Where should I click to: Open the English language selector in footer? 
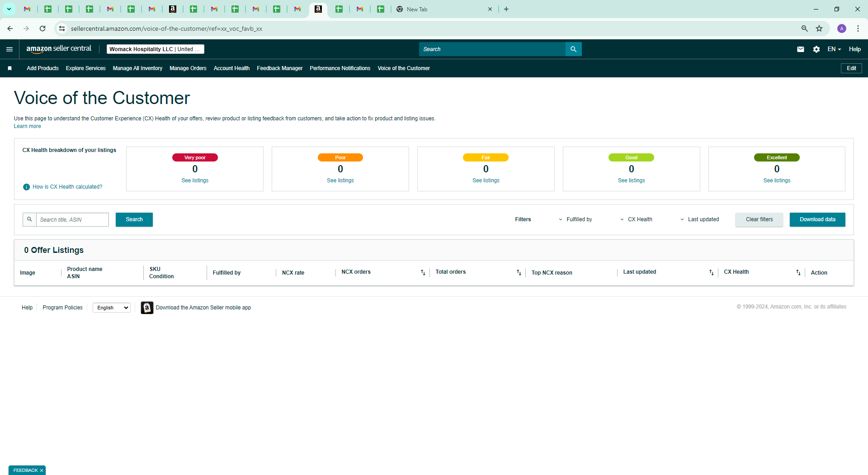click(112, 308)
